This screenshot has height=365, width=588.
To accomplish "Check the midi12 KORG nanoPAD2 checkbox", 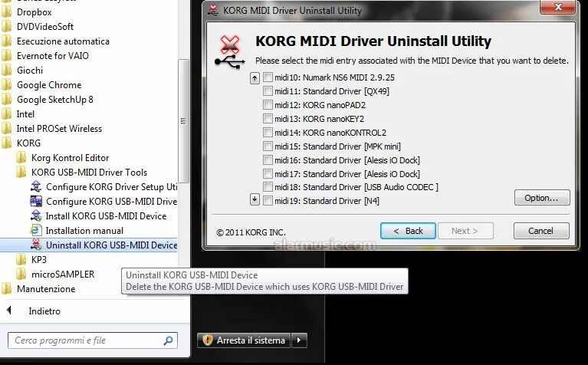I will pyautogui.click(x=268, y=104).
